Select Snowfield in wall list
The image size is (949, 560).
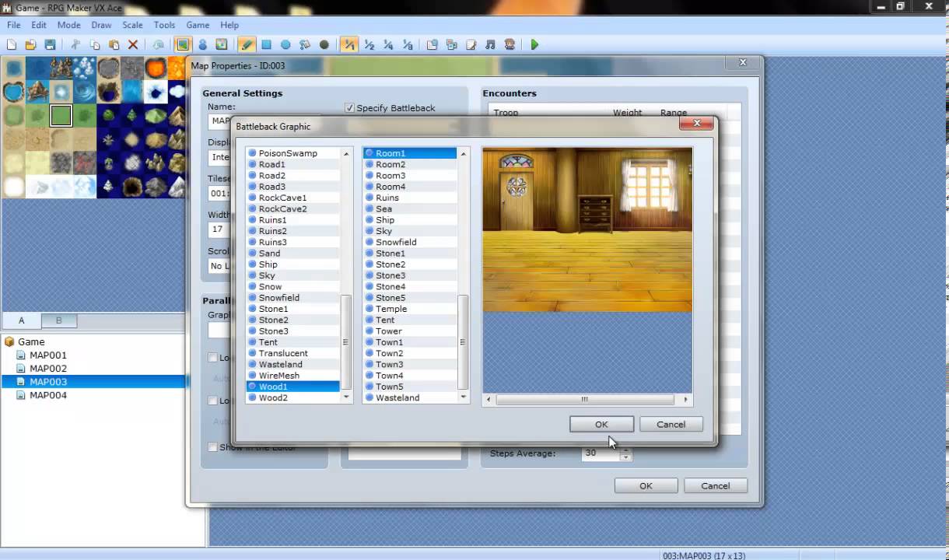click(410, 242)
